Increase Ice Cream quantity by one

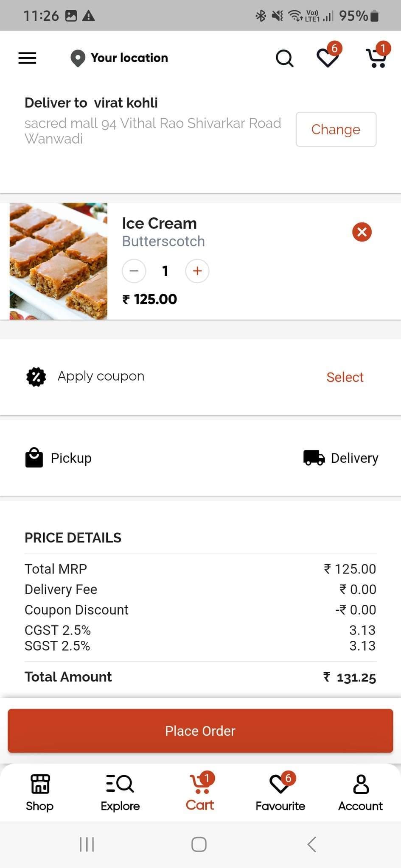click(x=197, y=271)
